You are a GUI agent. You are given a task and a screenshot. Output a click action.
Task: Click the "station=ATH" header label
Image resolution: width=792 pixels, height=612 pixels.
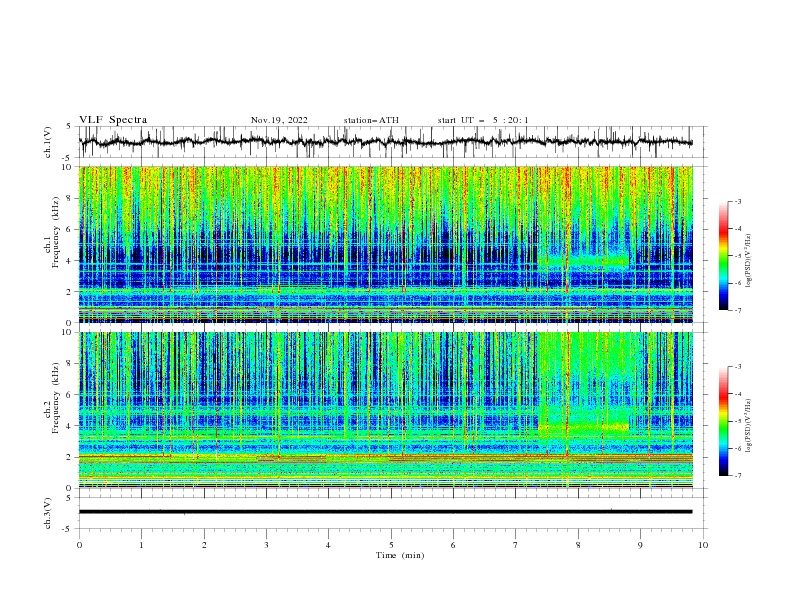(x=371, y=120)
